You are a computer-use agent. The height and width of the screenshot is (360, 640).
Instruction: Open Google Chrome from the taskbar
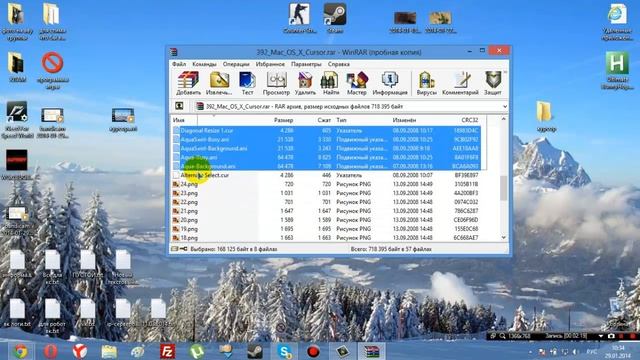point(20,351)
